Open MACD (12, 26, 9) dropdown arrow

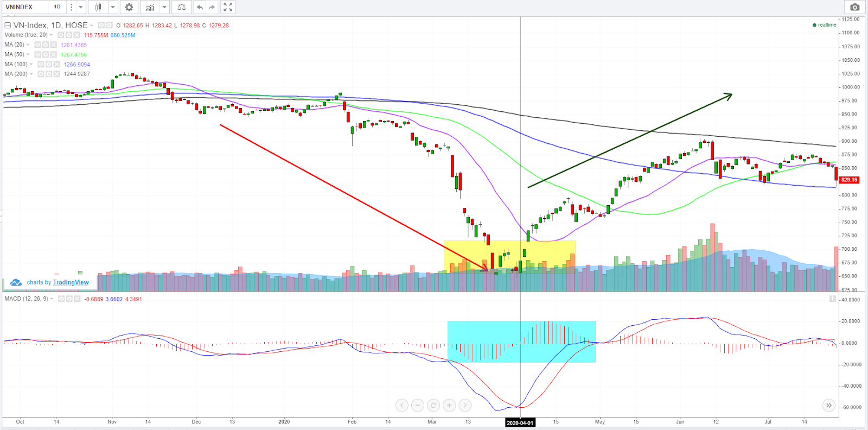coord(52,299)
